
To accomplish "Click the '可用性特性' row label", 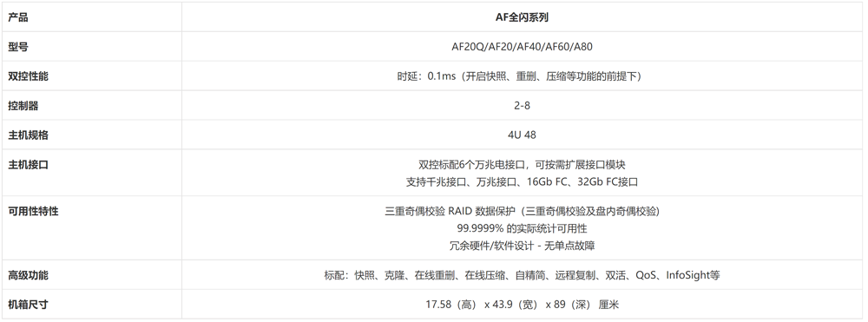I will click(33, 211).
